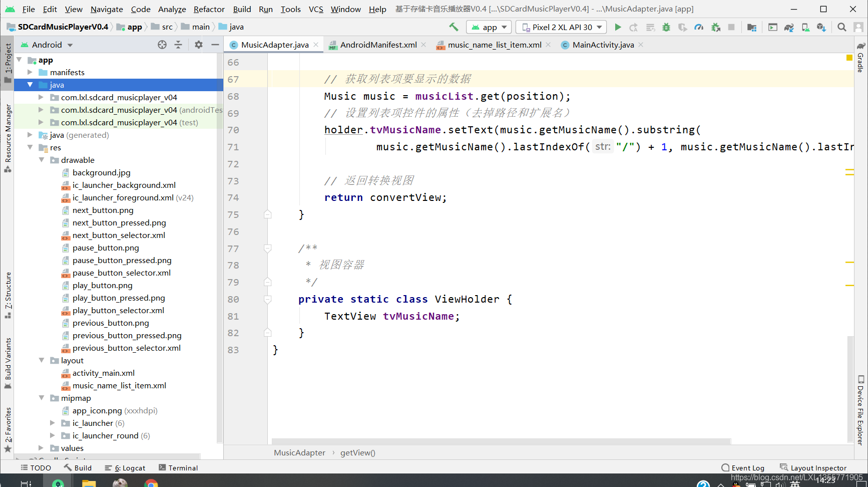Screen dimensions: 868x487
Task: Close the MusicAdapter.java tab
Action: tap(316, 45)
